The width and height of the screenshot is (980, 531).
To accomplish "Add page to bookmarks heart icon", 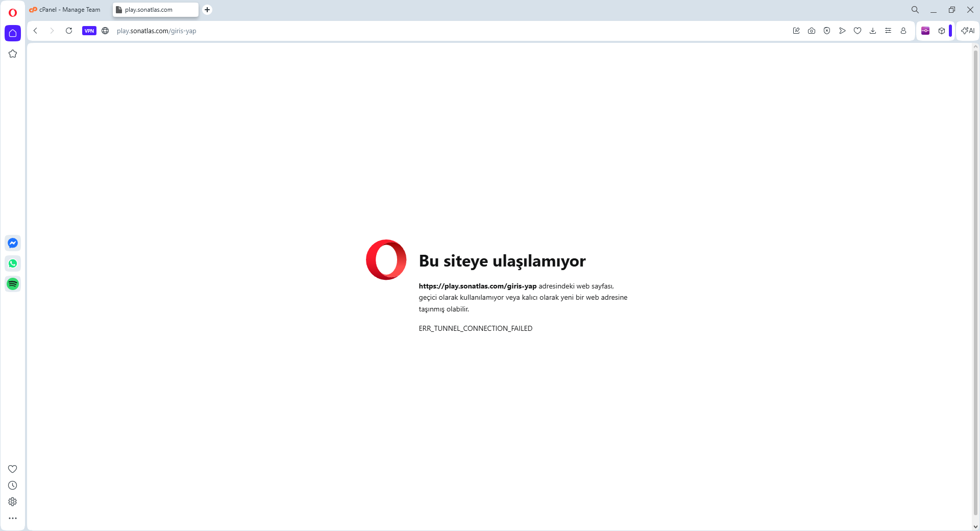I will (857, 31).
